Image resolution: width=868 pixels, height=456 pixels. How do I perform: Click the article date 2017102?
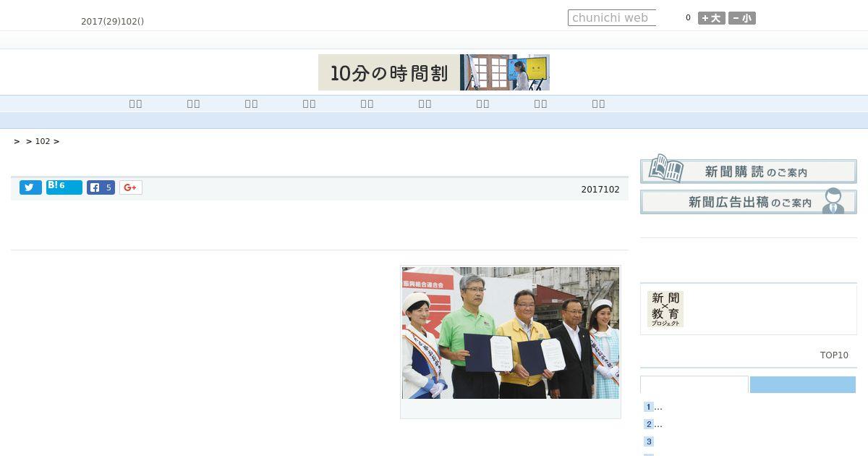600,190
